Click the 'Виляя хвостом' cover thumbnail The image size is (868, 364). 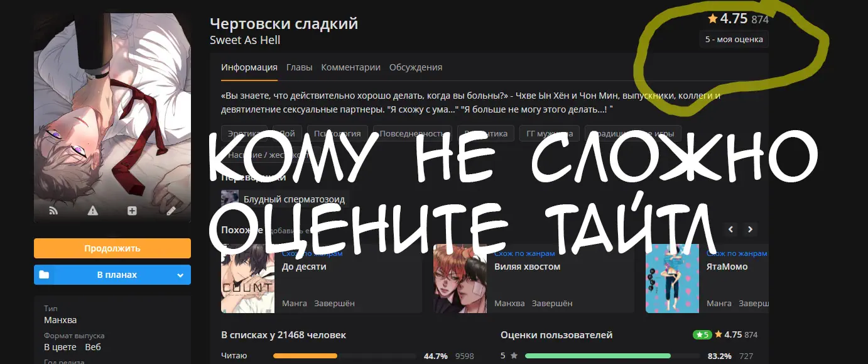point(460,279)
